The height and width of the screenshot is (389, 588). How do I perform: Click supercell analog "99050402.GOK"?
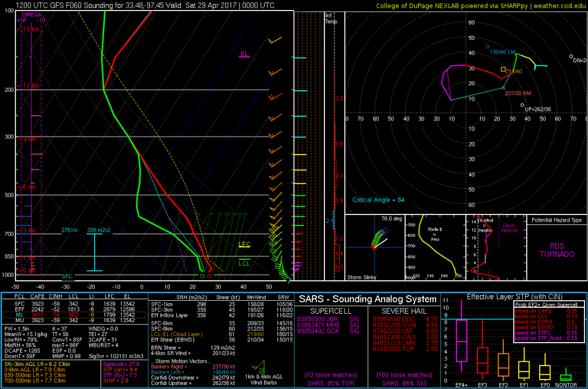(x=318, y=331)
